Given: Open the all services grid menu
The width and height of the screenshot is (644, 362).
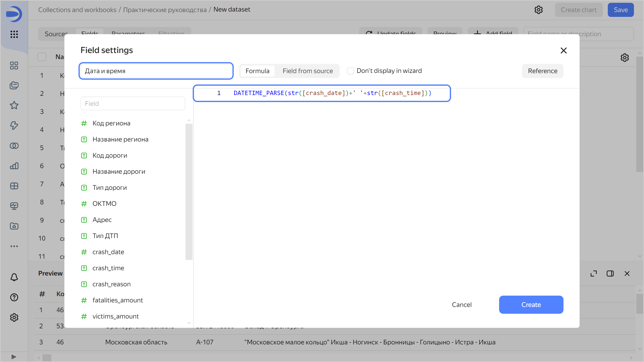Looking at the screenshot, I should (x=14, y=34).
